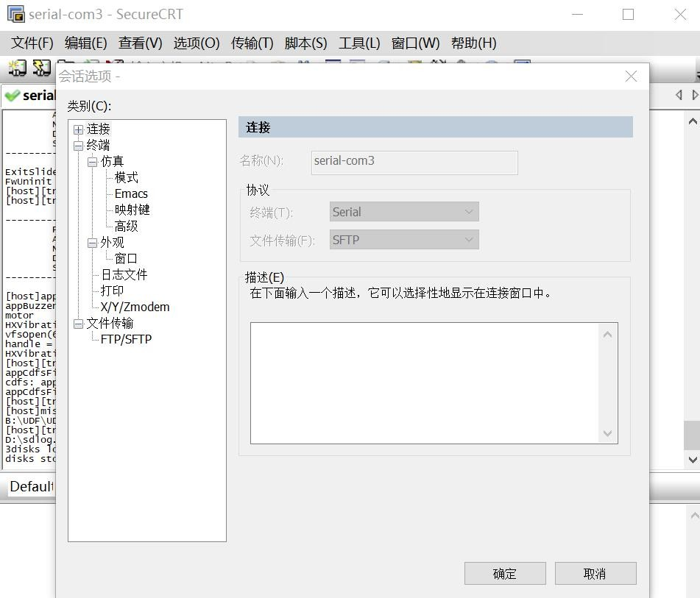Viewport: 700px width, 598px height.
Task: Select the FTP/SFTP category
Action: 127,339
